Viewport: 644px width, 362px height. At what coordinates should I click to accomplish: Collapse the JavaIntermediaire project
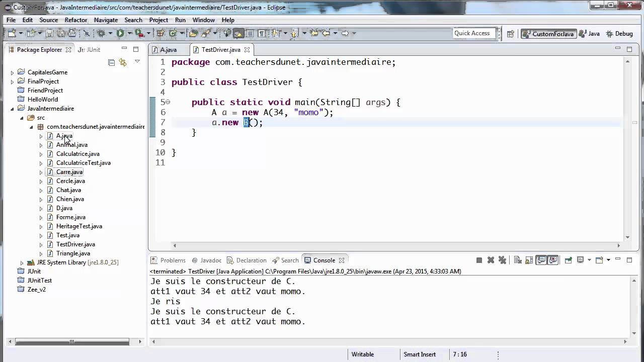click(13, 109)
